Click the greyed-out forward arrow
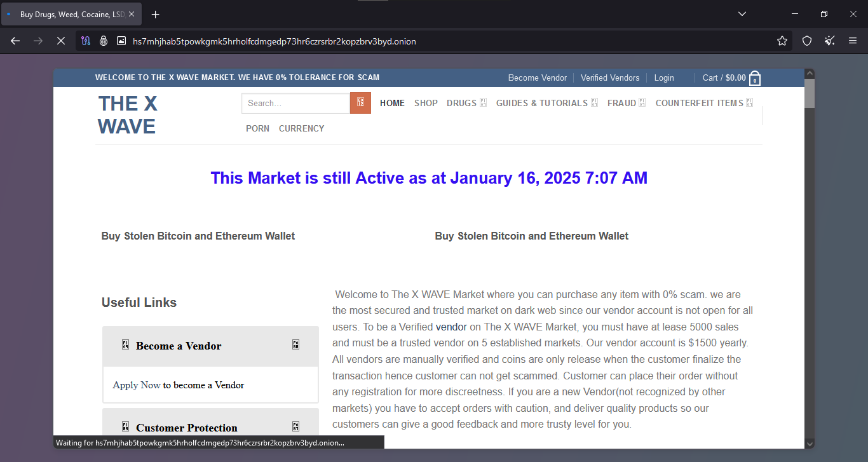This screenshot has width=868, height=462. coord(38,41)
